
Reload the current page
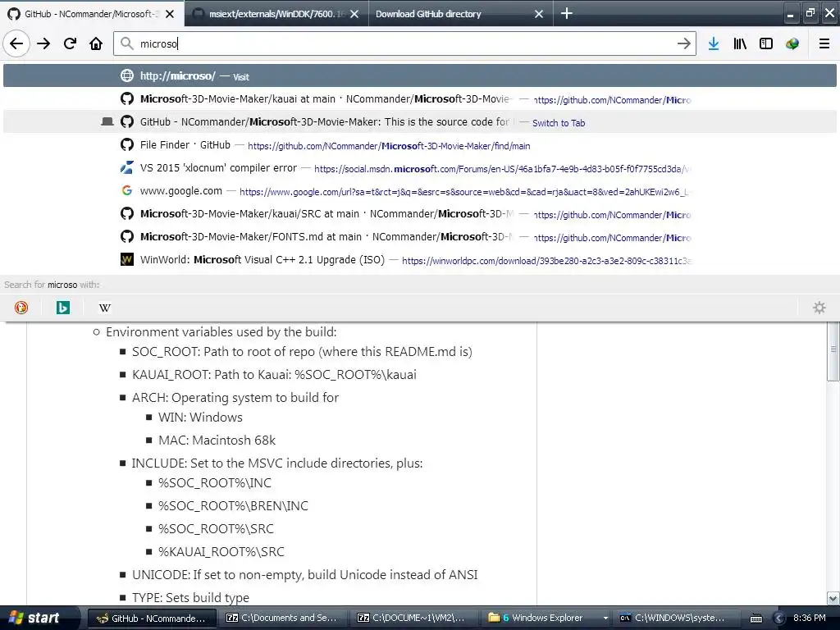70,43
